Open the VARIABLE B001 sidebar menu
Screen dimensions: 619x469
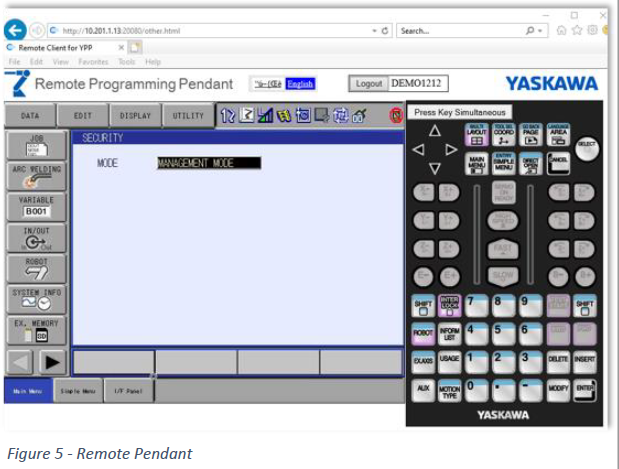click(36, 206)
